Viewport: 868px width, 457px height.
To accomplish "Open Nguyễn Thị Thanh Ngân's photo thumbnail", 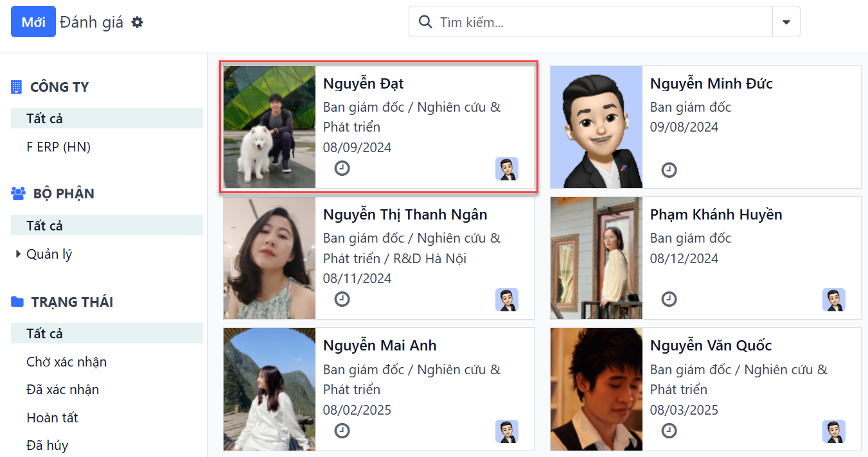I will coord(269,258).
